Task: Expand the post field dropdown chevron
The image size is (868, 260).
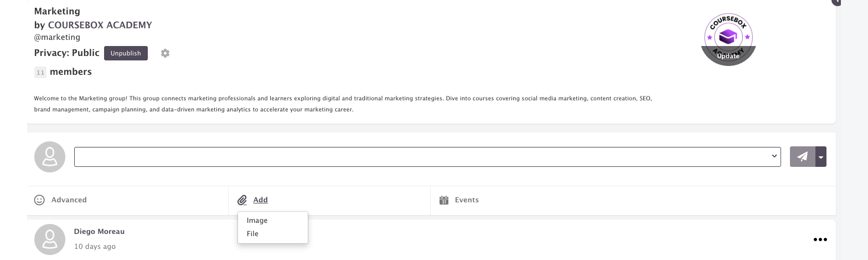Action: [774, 157]
